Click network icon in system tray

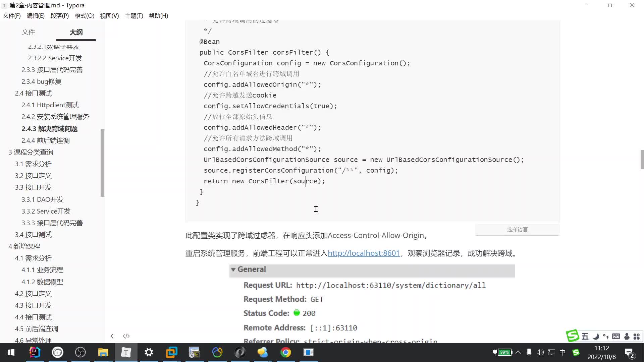(x=551, y=352)
